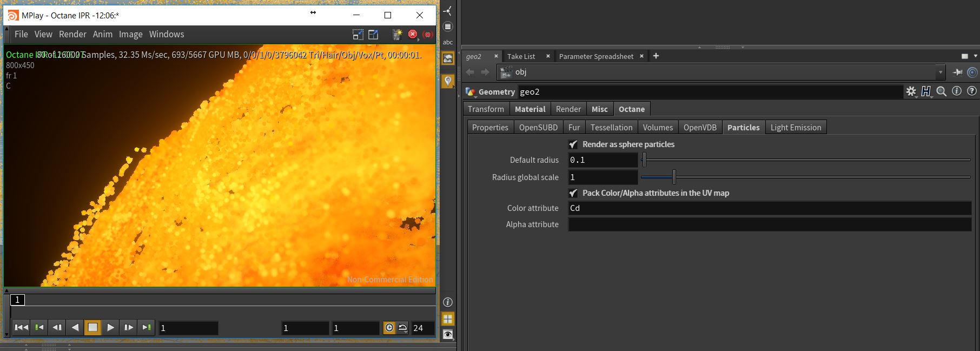Maximize the parameter pane
980x351 pixels.
(965, 56)
